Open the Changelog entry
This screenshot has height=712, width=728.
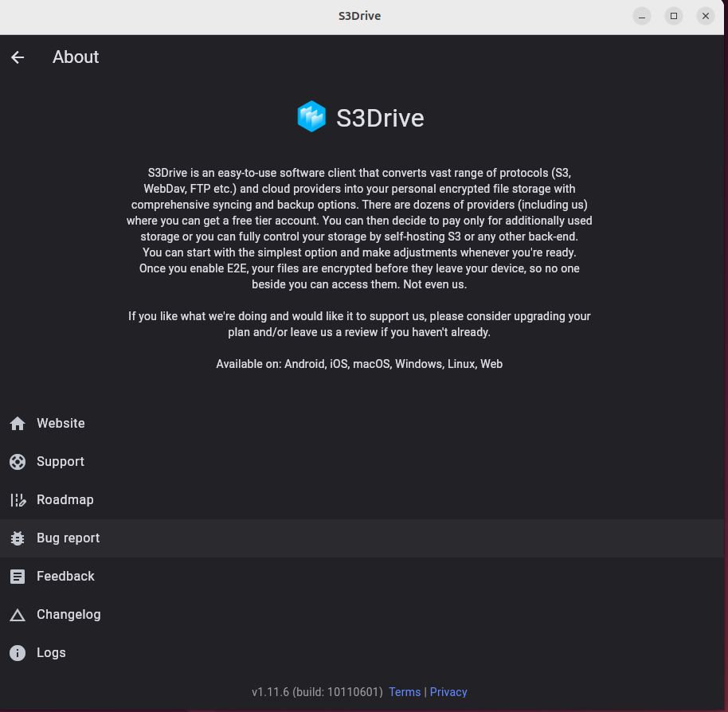point(362,615)
